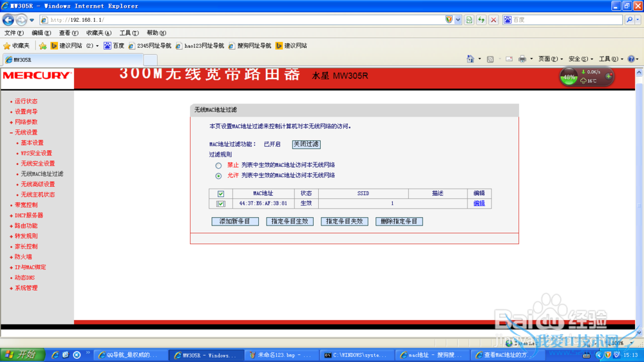Click the red Stop loading X icon
644x362 pixels.
(494, 20)
